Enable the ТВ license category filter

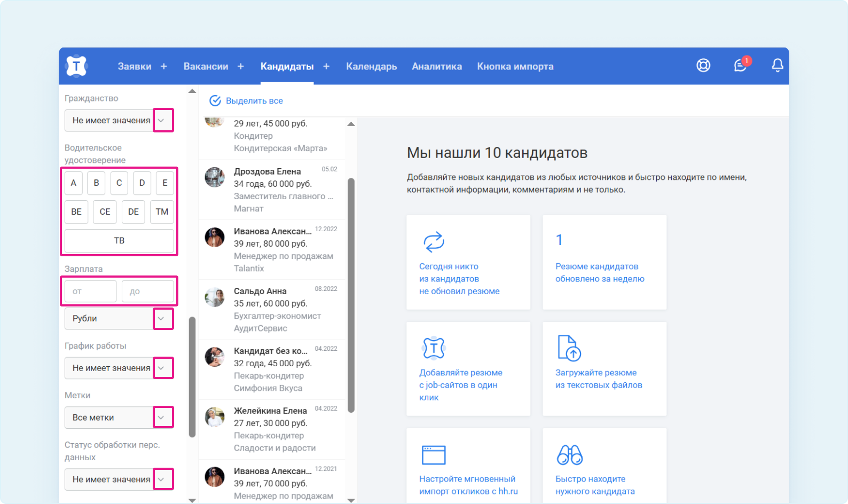point(119,241)
